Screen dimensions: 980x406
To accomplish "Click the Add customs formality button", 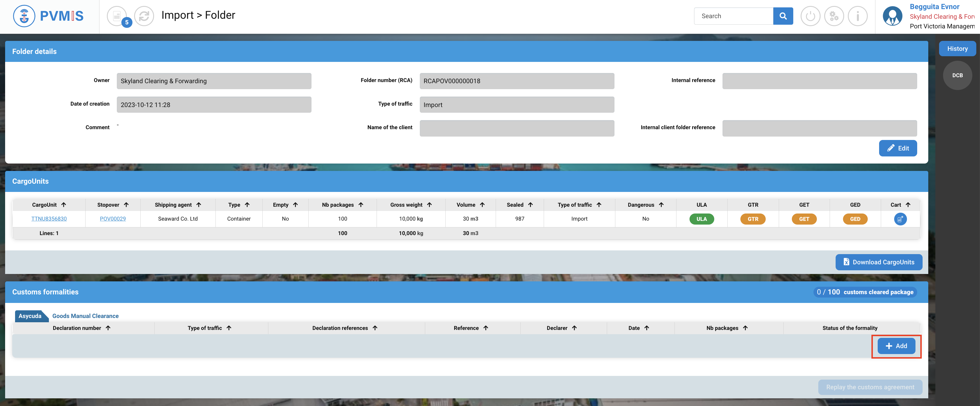I will 896,346.
